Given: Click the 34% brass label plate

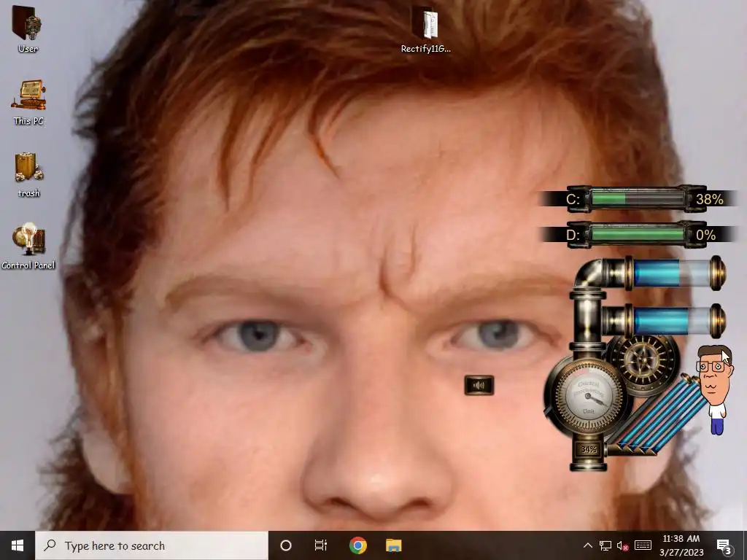Looking at the screenshot, I should point(589,449).
